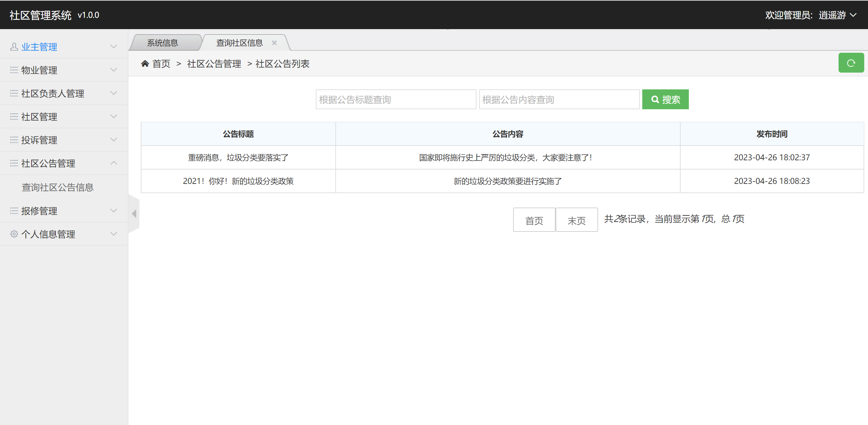Close the 查询社区信息 tab

point(274,42)
